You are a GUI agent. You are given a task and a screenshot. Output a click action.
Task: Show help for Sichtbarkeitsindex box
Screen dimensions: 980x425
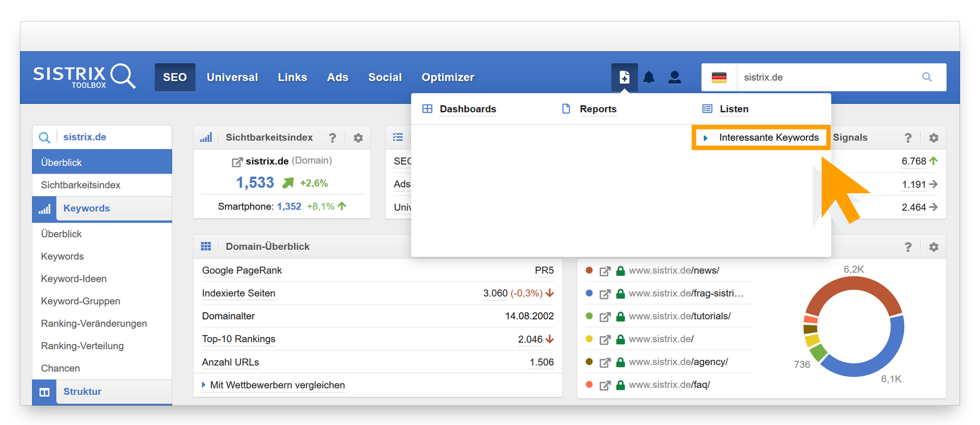332,138
